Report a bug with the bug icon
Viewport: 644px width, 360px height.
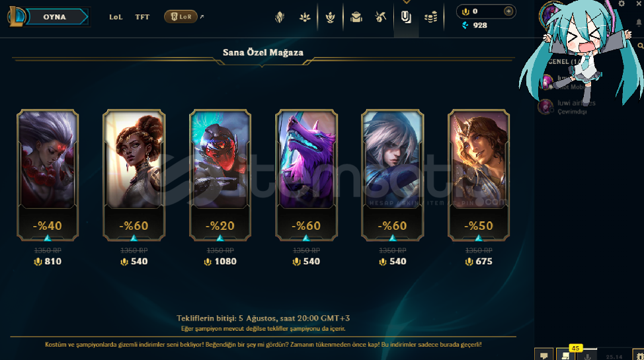click(639, 355)
